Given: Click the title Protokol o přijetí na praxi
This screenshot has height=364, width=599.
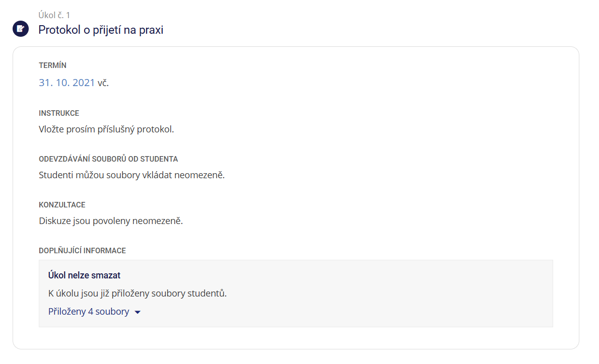Looking at the screenshot, I should (101, 30).
